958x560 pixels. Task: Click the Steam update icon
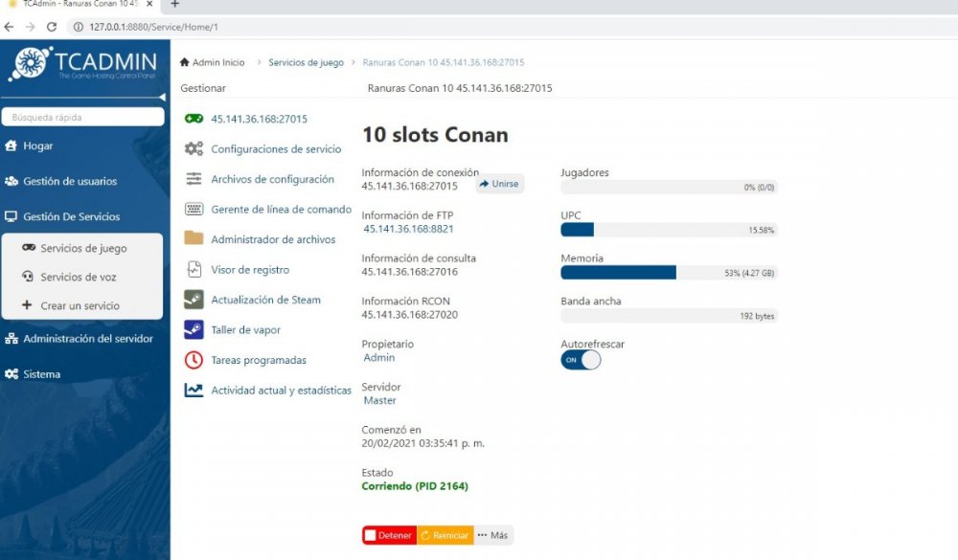click(x=194, y=300)
